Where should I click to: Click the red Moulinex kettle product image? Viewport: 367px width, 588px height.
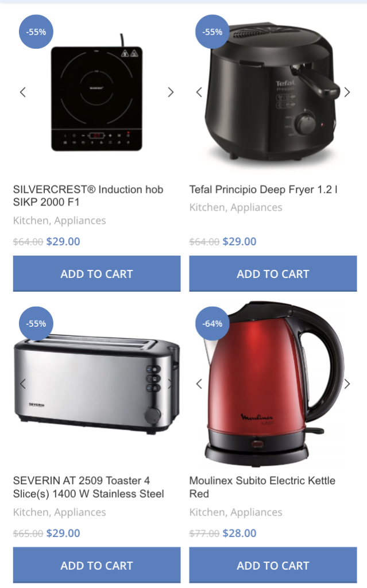point(273,384)
